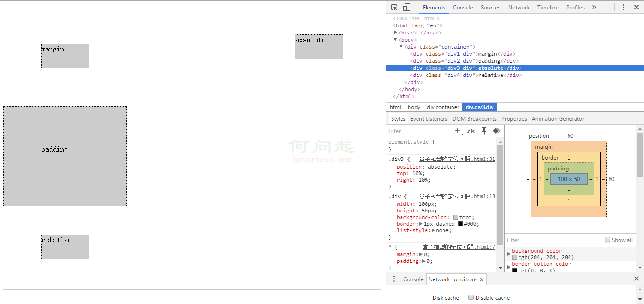Collapse the div.container node
Screen dimensions: 644x304
click(401, 47)
